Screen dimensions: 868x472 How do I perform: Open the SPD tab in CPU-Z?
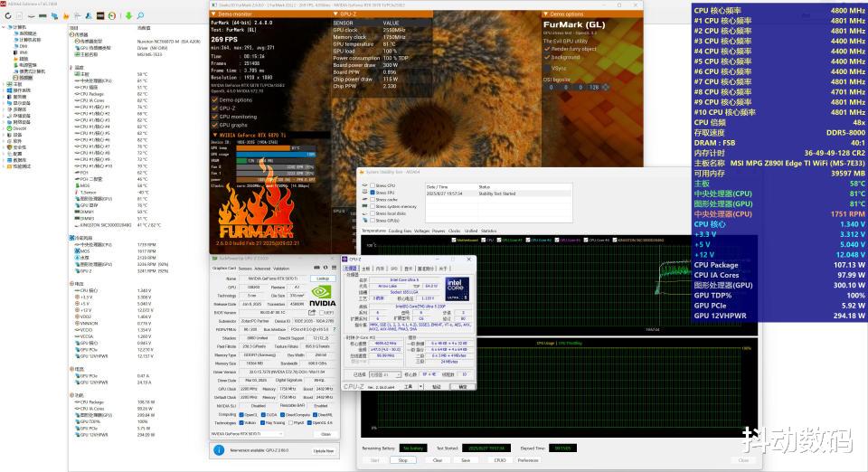point(394,269)
